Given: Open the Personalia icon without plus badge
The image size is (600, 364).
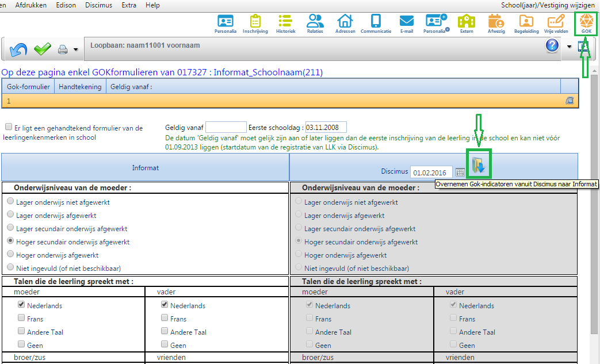Looking at the screenshot, I should coord(226,24).
